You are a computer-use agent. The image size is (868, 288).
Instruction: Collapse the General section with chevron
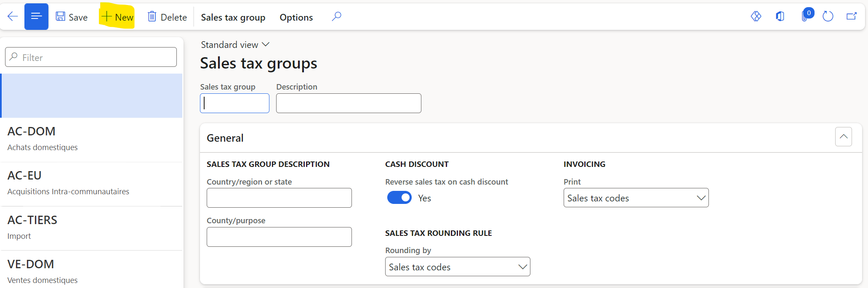click(844, 137)
